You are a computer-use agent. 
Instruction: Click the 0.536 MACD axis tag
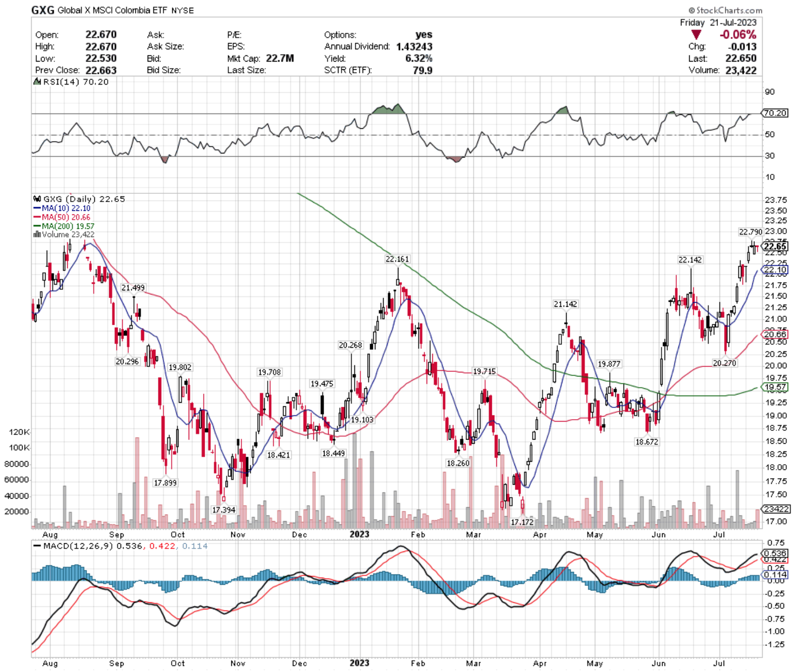click(x=775, y=554)
